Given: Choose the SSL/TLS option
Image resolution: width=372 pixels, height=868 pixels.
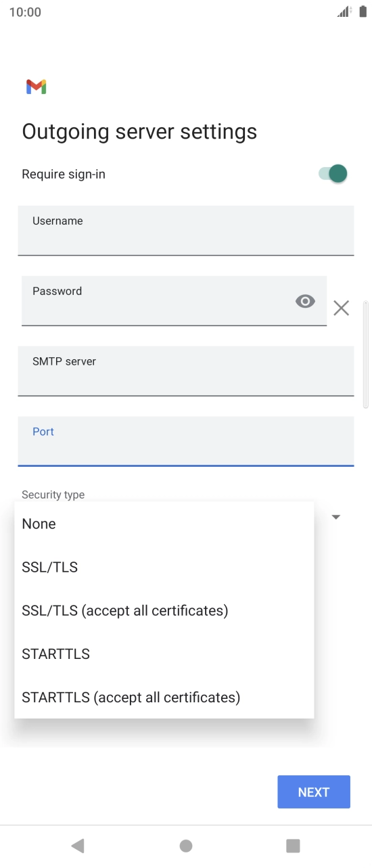Looking at the screenshot, I should (164, 567).
